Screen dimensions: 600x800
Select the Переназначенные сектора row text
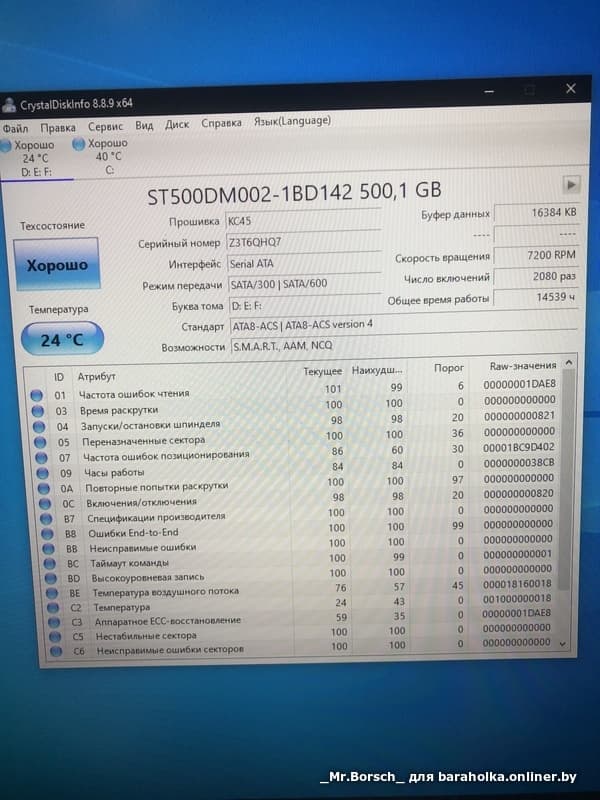(x=143, y=440)
